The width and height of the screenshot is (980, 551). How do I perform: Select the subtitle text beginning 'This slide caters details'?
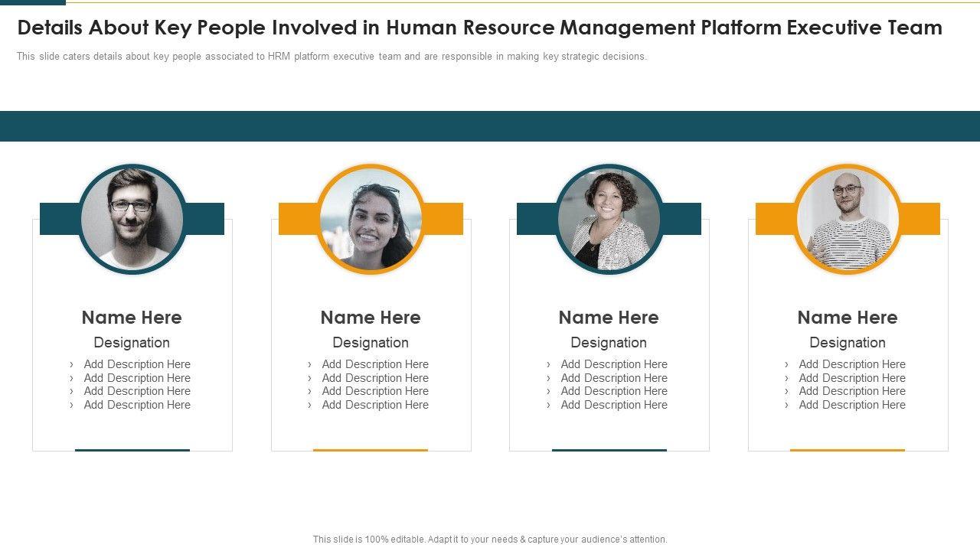click(x=332, y=57)
